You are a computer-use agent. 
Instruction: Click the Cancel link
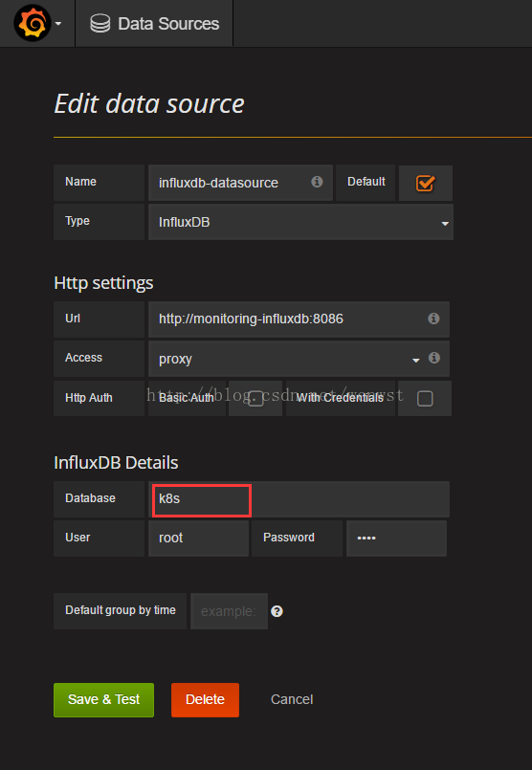(x=292, y=699)
